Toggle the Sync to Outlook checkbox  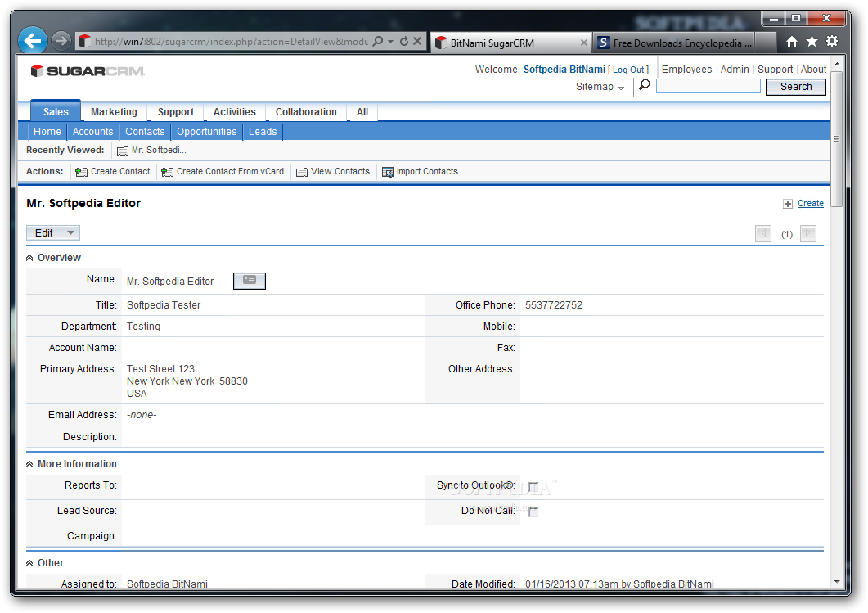533,487
